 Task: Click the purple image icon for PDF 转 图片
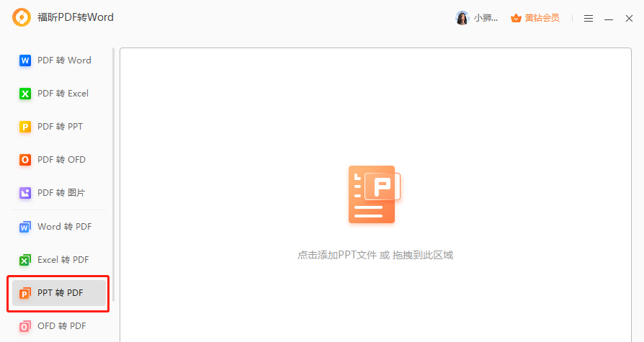point(25,193)
